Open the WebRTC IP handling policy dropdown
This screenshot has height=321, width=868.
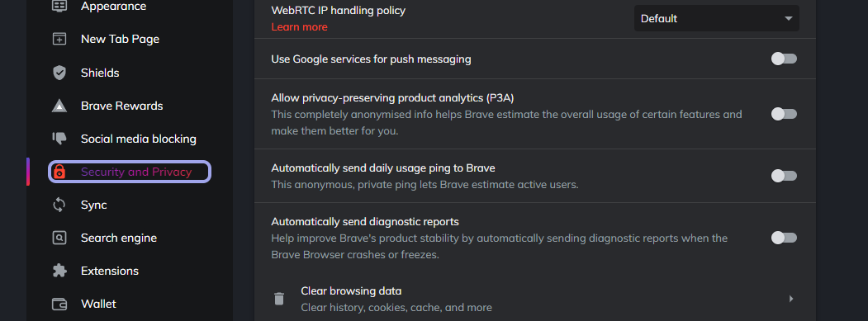[716, 18]
